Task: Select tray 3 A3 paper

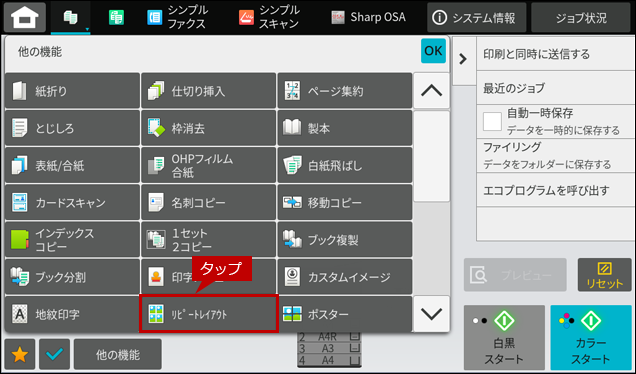Action: click(x=329, y=348)
